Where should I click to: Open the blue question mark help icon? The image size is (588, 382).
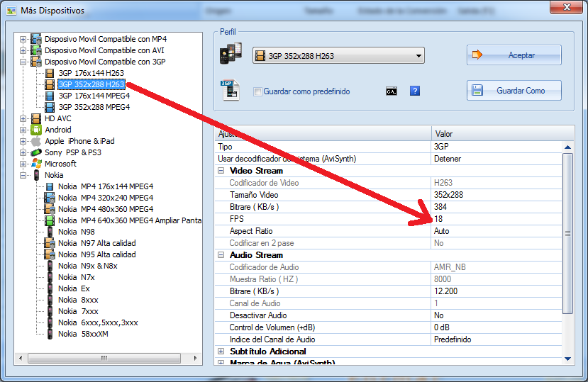point(415,91)
